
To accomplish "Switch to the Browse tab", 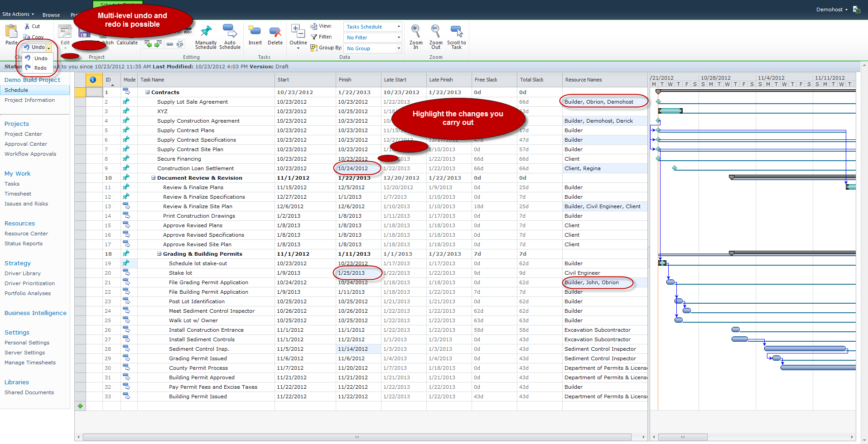I will (x=51, y=15).
